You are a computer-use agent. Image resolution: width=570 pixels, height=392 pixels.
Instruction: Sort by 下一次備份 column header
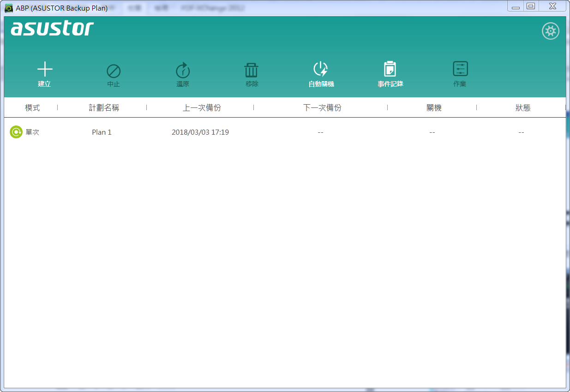pyautogui.click(x=322, y=107)
